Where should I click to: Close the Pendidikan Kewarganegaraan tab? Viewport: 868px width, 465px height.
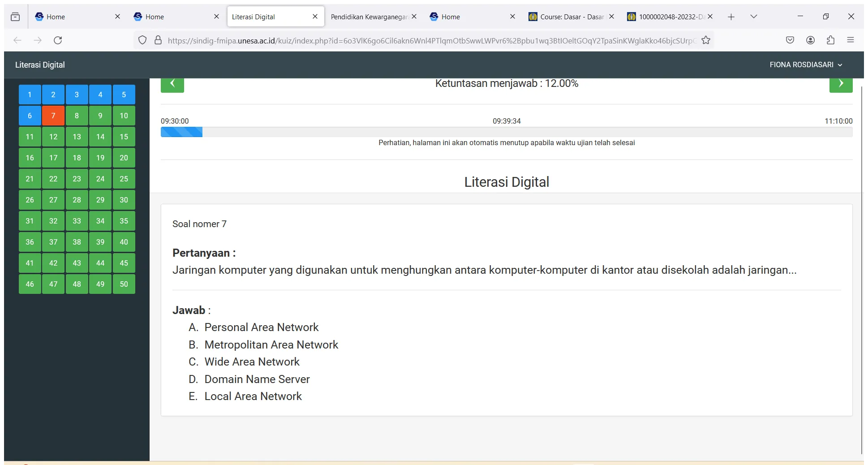point(414,17)
